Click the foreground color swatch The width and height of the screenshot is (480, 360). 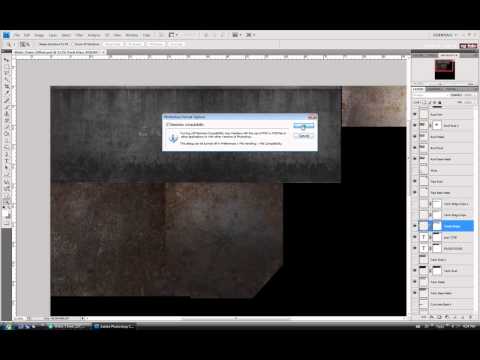(x=6, y=213)
